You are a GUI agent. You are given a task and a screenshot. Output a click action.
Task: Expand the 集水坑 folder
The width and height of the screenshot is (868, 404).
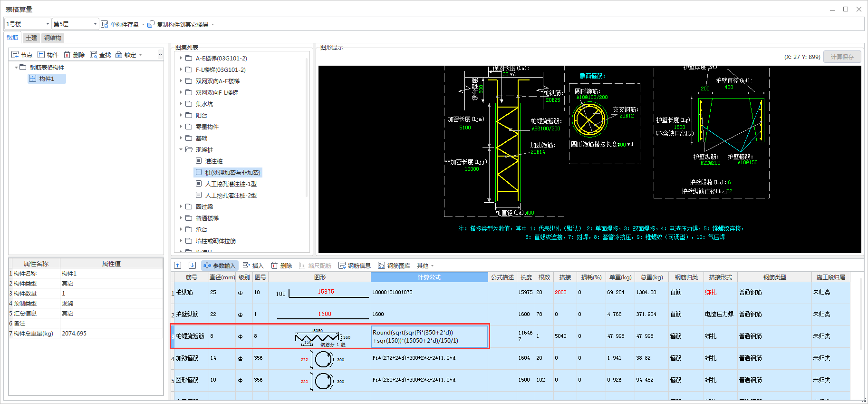(181, 104)
